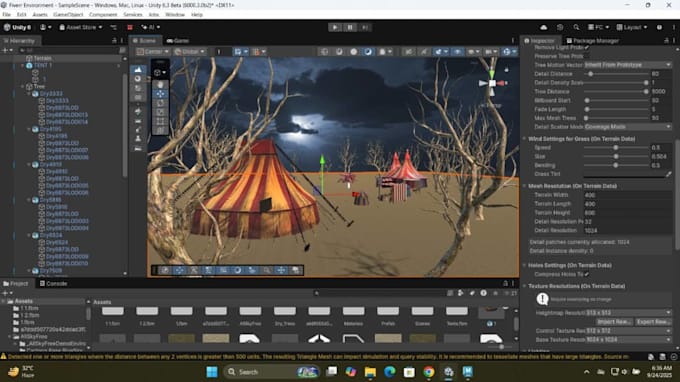Select the Paint Terrain tool icon

[138, 69]
